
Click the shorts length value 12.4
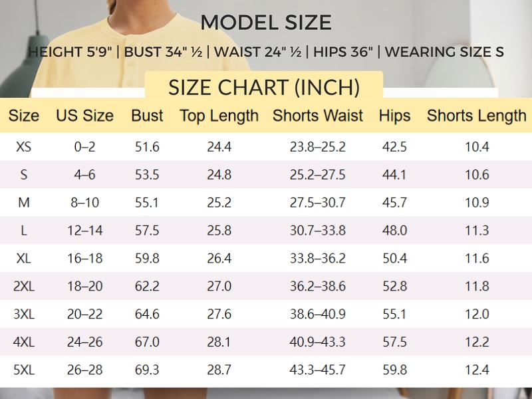click(476, 370)
